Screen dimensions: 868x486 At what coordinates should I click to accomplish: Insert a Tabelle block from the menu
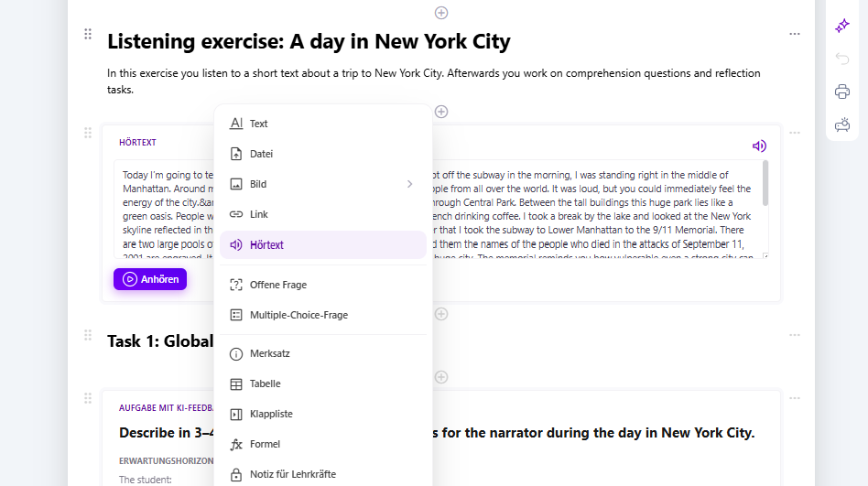[x=265, y=383]
